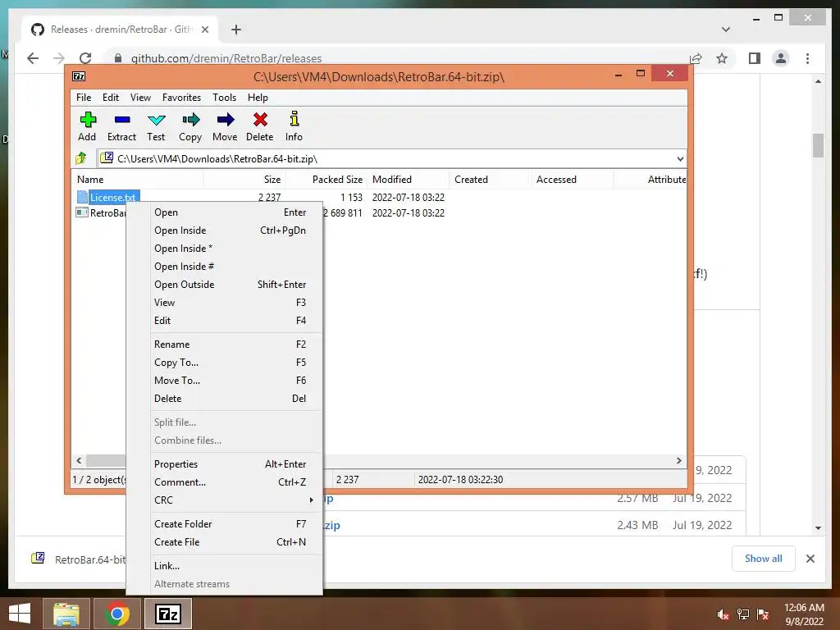Select Copy To... in context menu
This screenshot has width=840, height=630.
coord(225,363)
